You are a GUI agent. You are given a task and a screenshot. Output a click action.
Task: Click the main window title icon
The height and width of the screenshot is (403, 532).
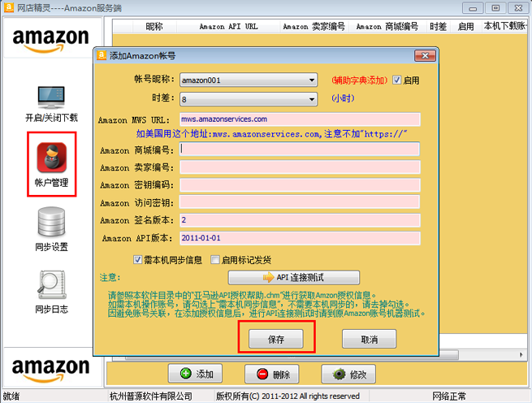click(8, 7)
